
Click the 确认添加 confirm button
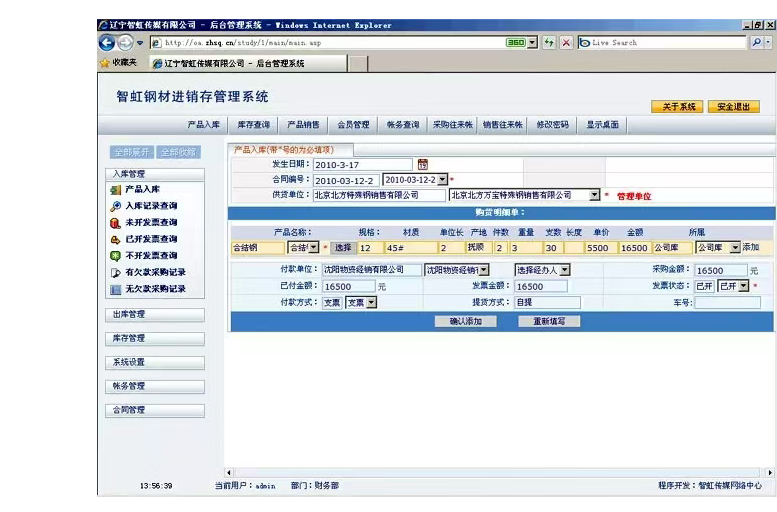pos(466,321)
